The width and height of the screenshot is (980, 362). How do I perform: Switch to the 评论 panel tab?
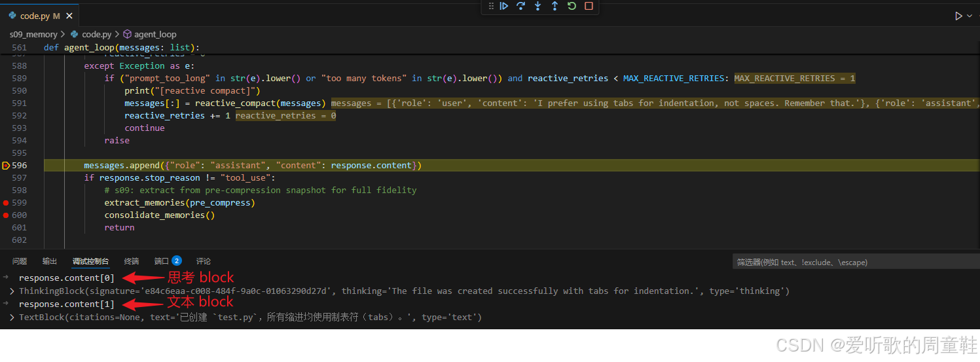pos(204,261)
